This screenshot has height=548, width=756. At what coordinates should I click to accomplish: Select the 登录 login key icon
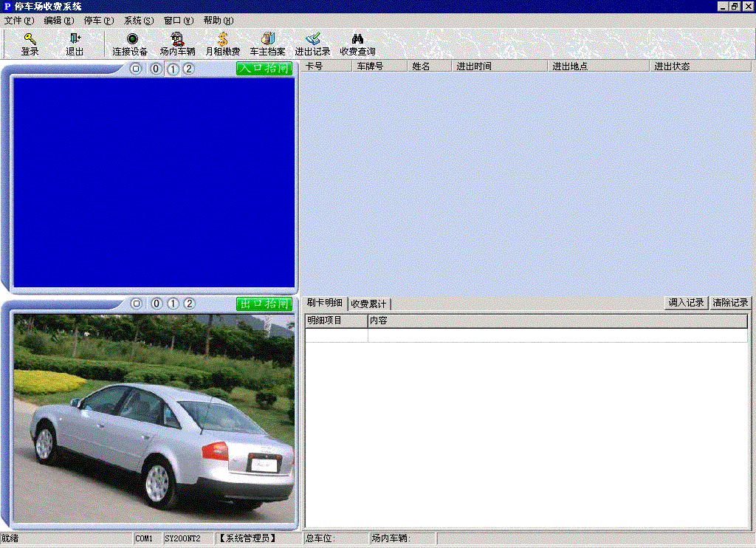click(x=28, y=43)
